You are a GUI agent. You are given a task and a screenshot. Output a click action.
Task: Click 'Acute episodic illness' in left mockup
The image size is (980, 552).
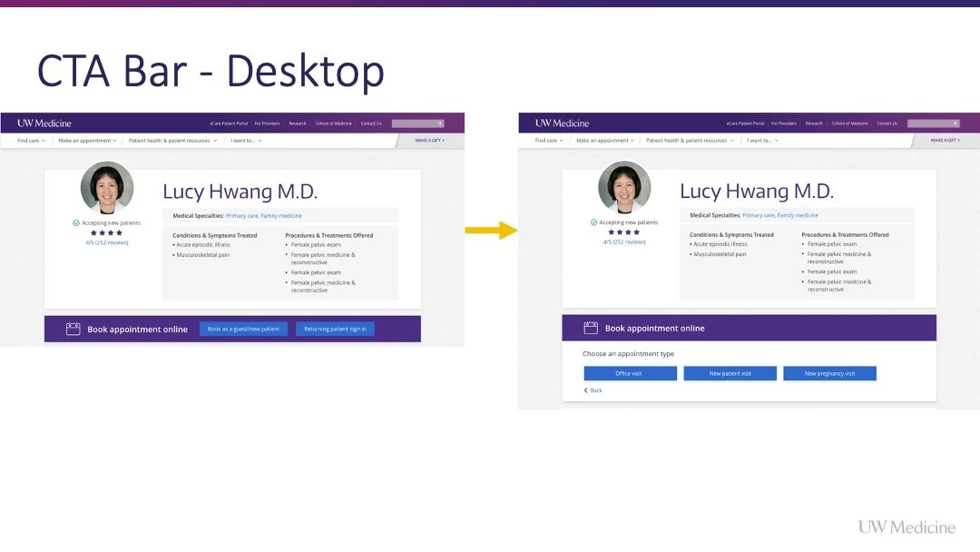[203, 245]
